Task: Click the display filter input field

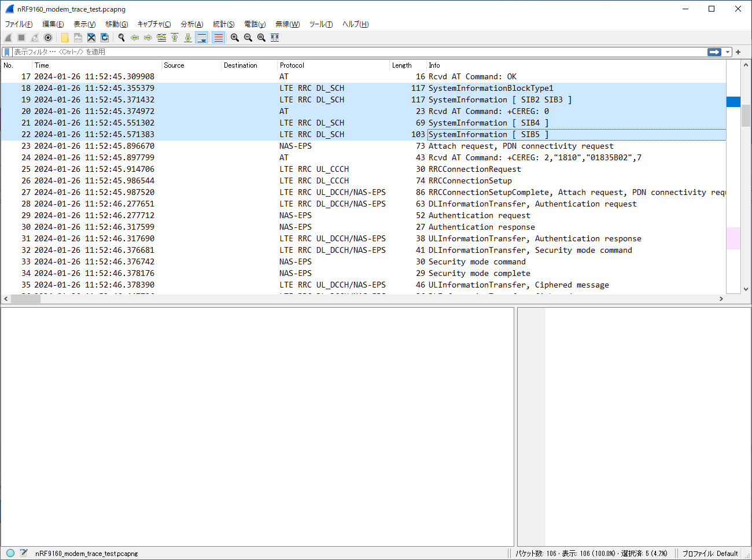Action: coord(359,52)
